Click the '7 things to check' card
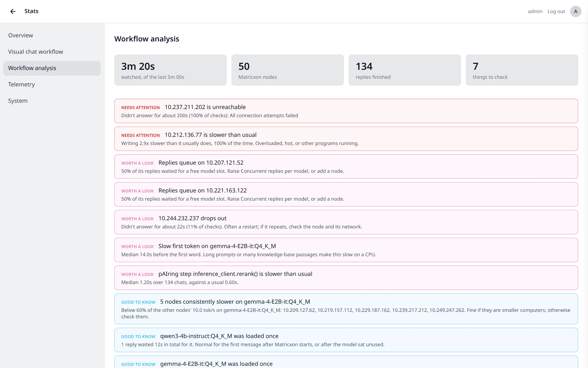This screenshot has height=368, width=588. coord(522,70)
